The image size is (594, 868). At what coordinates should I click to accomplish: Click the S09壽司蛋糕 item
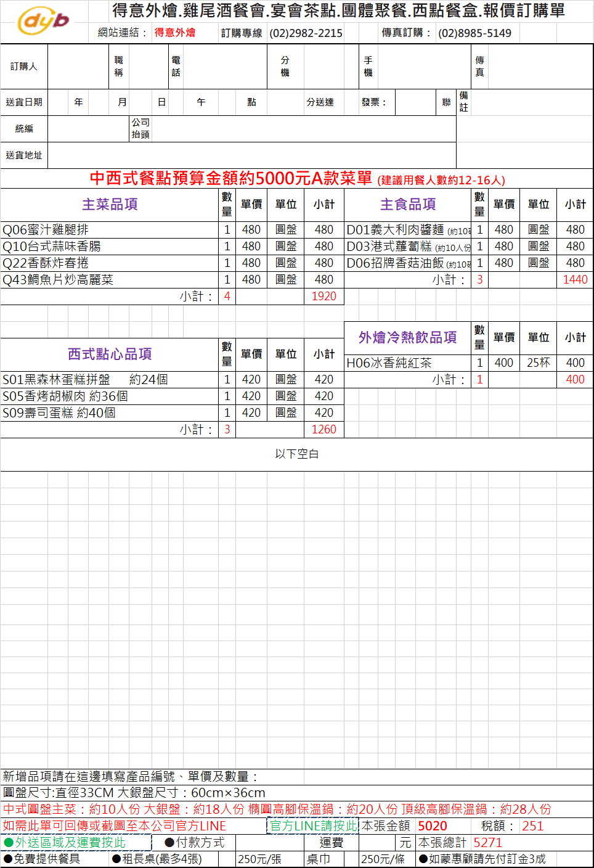(110, 413)
